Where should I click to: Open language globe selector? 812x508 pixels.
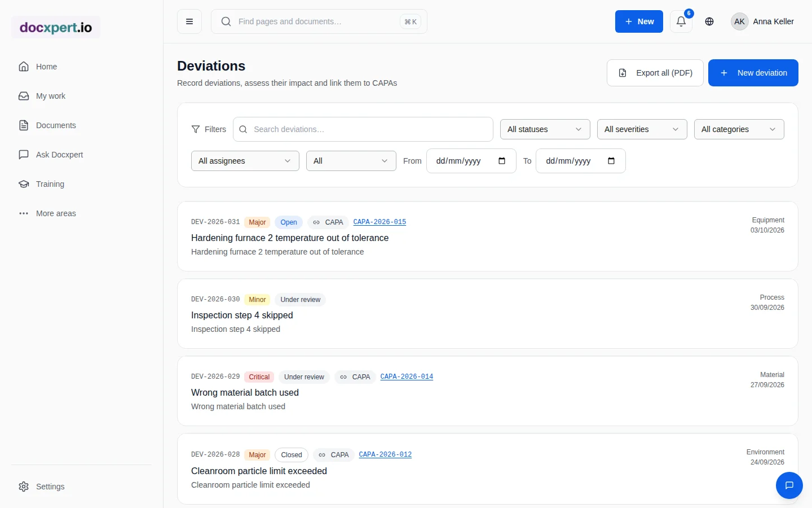709,21
